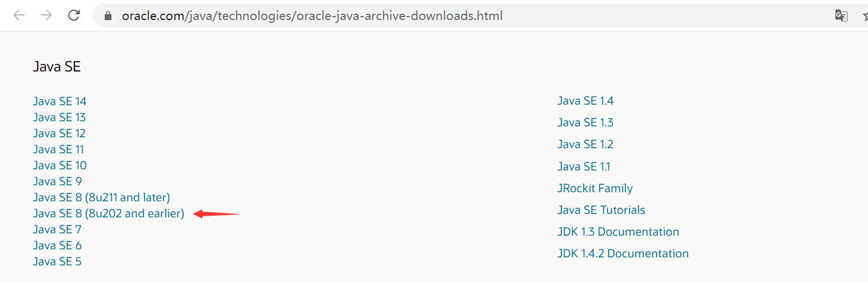
Task: View the Java SE Tutorials link
Action: tap(602, 210)
